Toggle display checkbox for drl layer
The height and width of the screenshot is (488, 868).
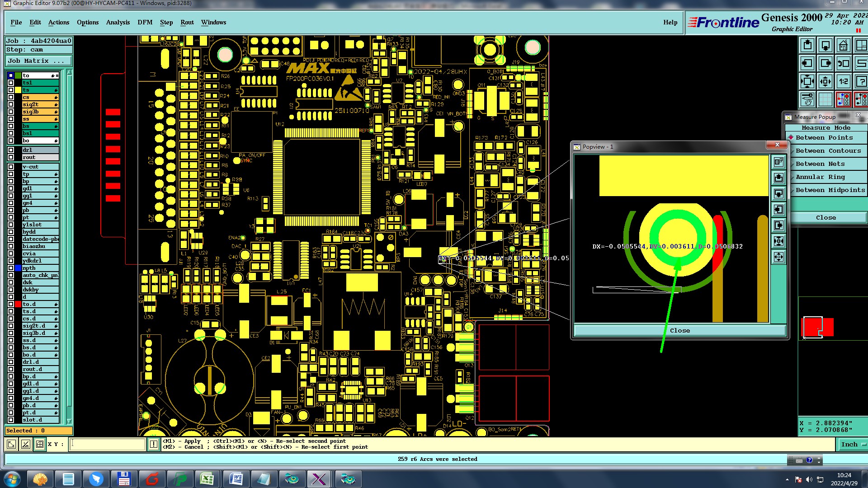(x=11, y=150)
